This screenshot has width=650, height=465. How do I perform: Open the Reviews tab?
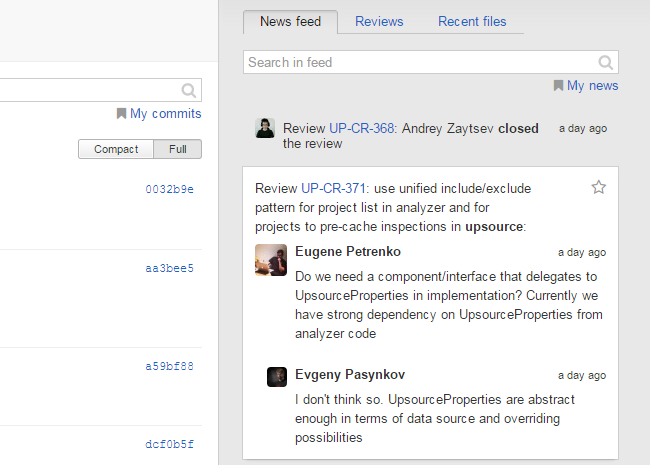coord(379,22)
